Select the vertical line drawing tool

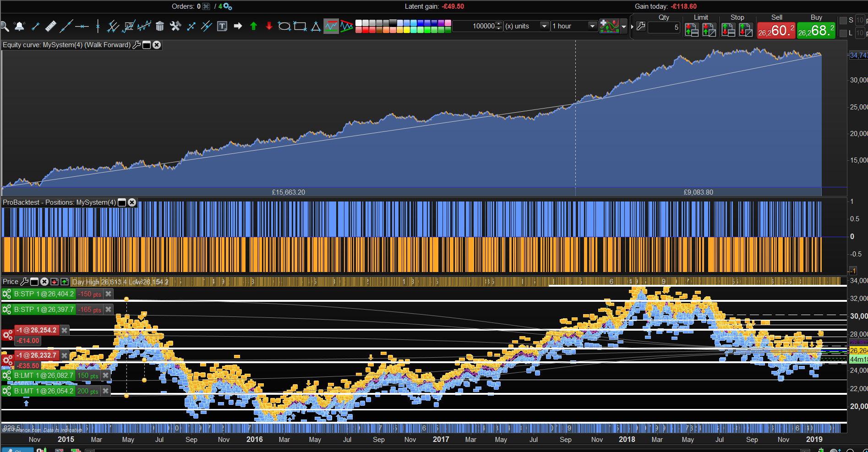(98, 26)
